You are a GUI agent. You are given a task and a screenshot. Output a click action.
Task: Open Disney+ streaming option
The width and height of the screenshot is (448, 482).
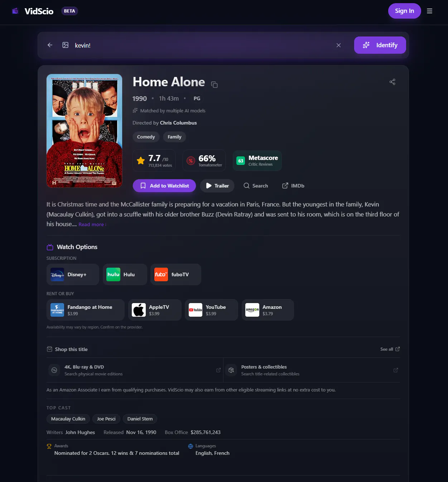coord(73,274)
